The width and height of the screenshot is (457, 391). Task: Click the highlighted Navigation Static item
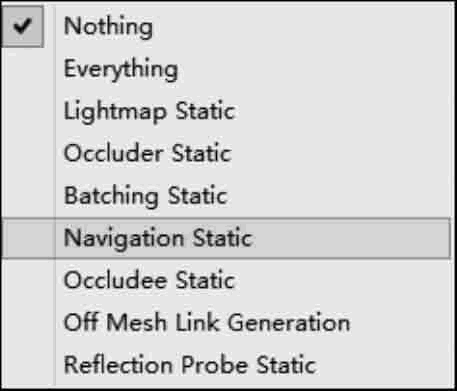(x=226, y=238)
